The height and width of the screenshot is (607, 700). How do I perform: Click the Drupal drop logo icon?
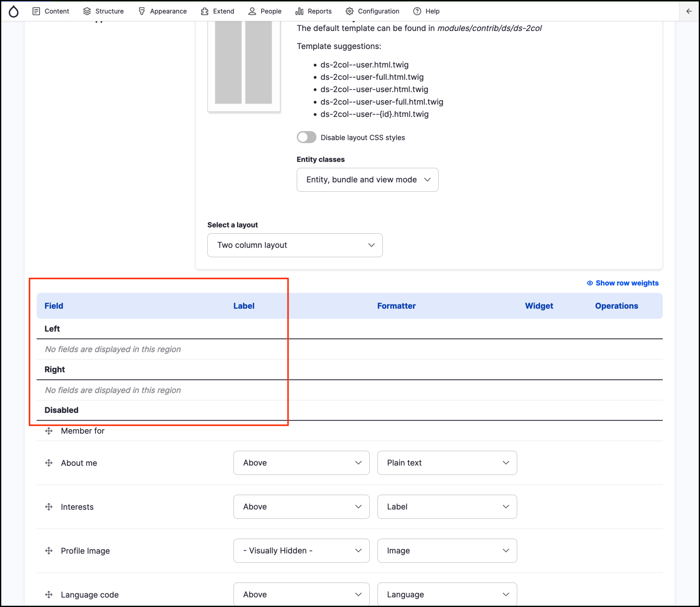click(x=14, y=11)
